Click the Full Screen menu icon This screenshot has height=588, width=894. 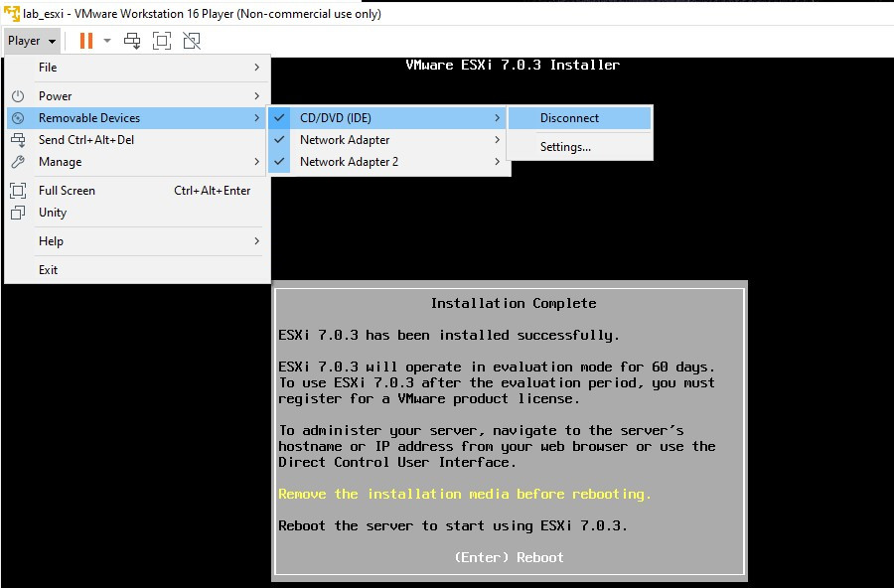coord(18,191)
